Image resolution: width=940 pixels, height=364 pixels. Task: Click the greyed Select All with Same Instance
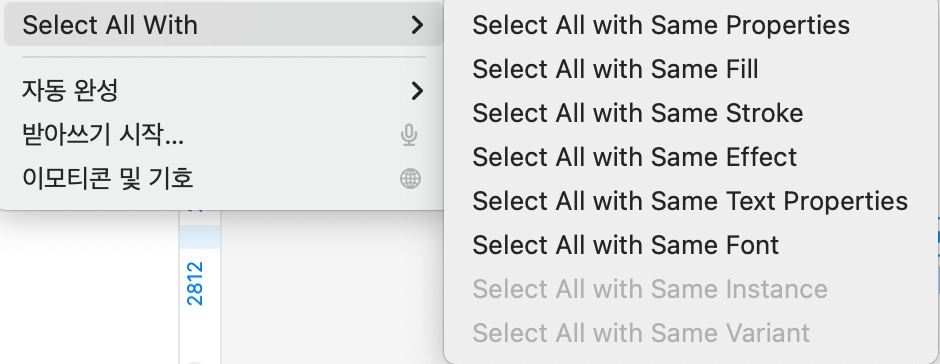coord(650,289)
